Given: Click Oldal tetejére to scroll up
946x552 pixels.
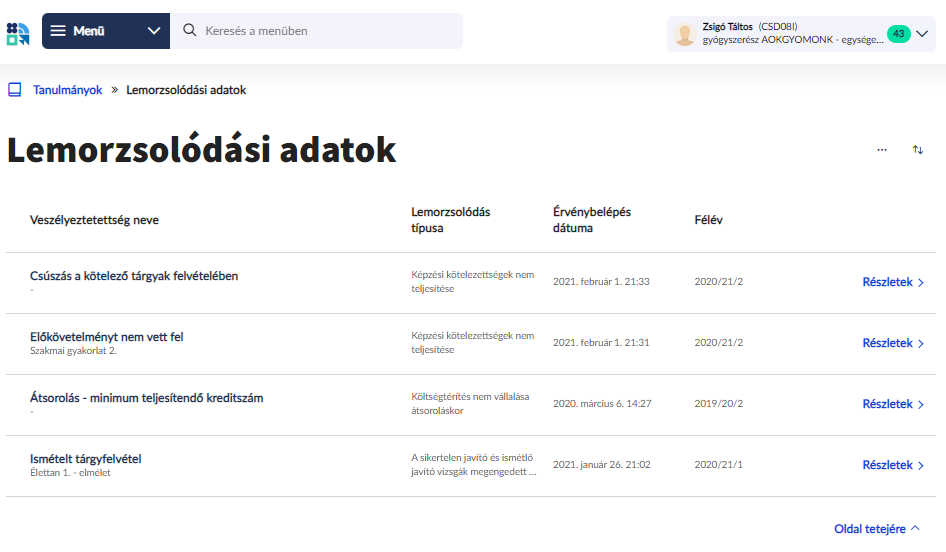Looking at the screenshot, I should 876,529.
